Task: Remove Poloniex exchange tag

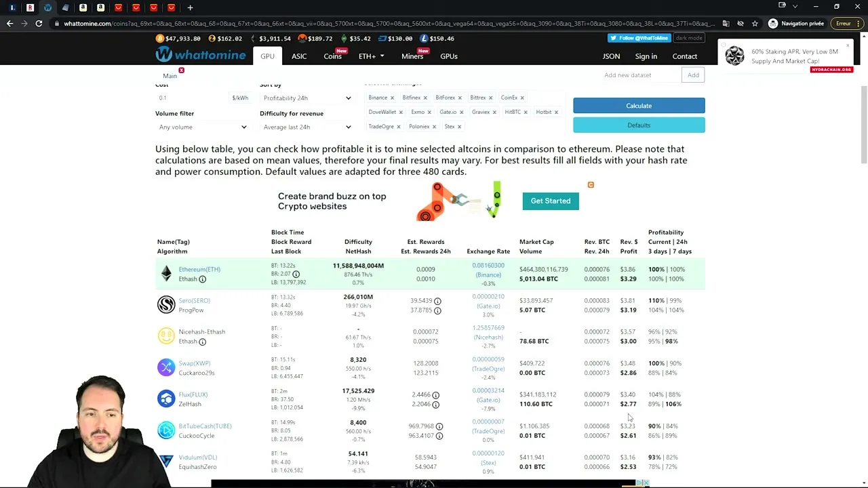Action: point(434,127)
